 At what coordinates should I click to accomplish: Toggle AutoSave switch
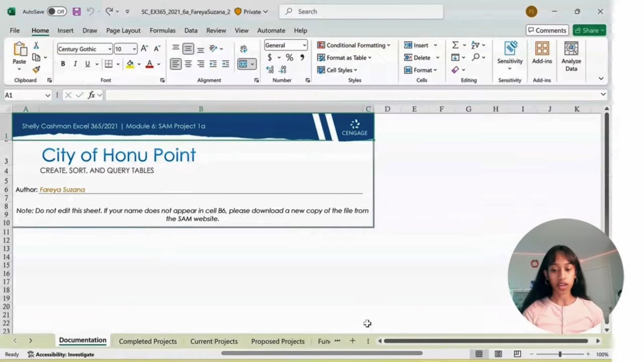coord(57,12)
